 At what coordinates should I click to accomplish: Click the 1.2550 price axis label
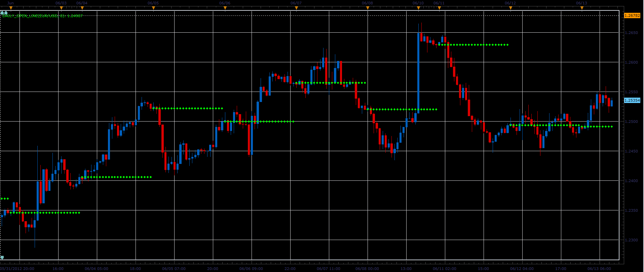click(x=631, y=92)
